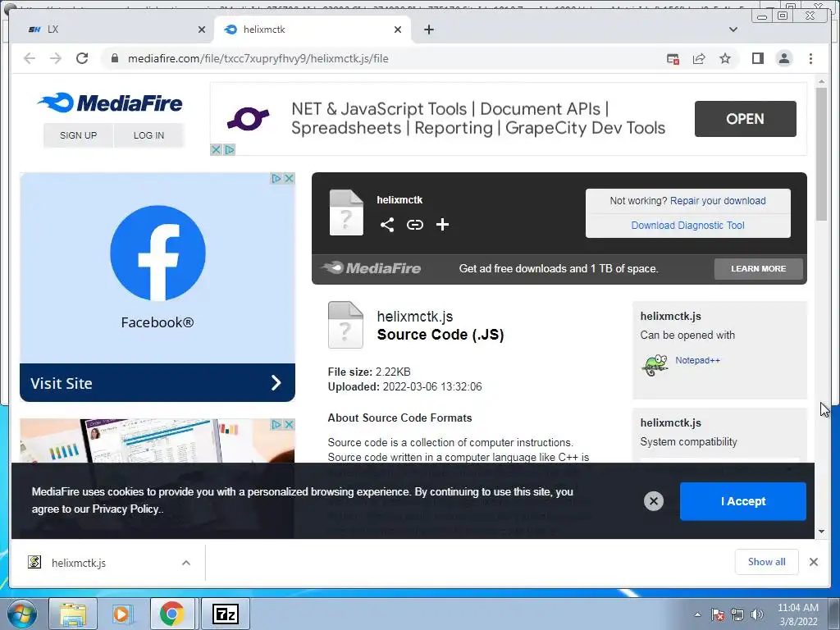
Task: Click the share page icon in address bar
Action: [699, 59]
